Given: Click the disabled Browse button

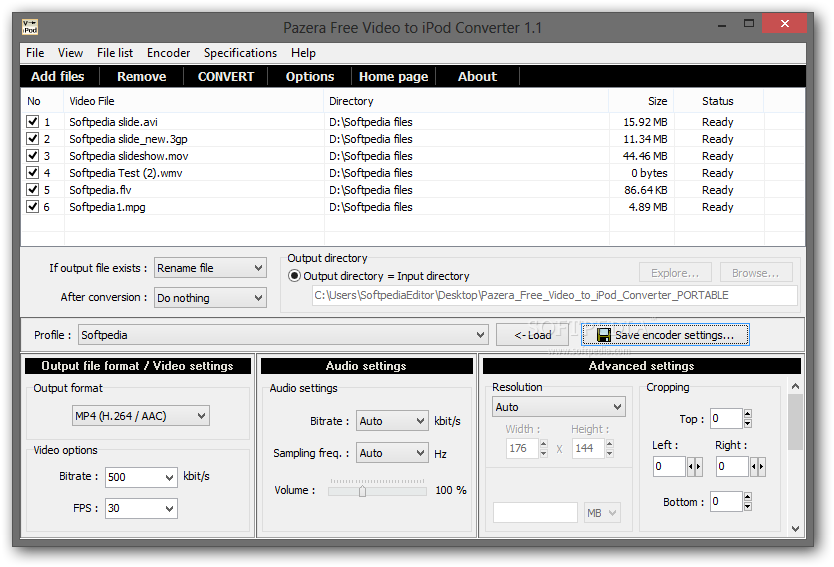Looking at the screenshot, I should pos(756,273).
